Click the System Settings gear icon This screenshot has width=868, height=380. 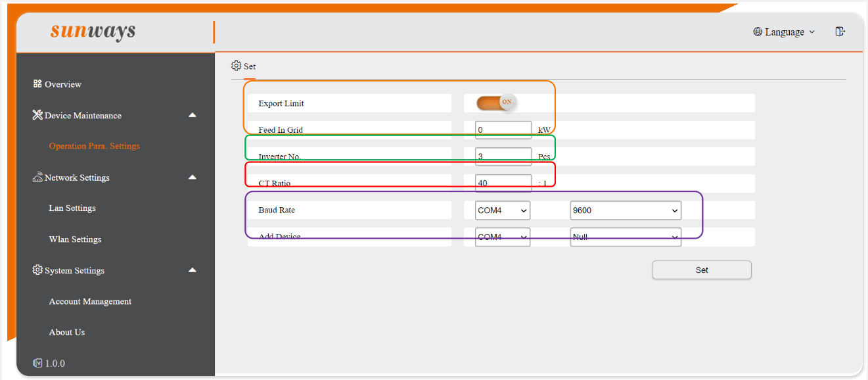[37, 270]
